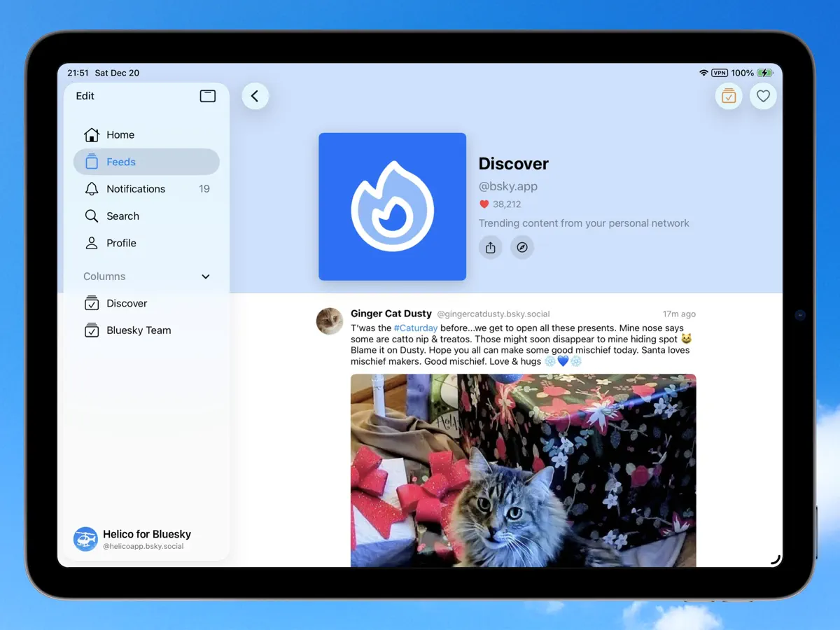This screenshot has height=630, width=840.
Task: Click the @helicoapp.bsky.social handle text
Action: (143, 546)
